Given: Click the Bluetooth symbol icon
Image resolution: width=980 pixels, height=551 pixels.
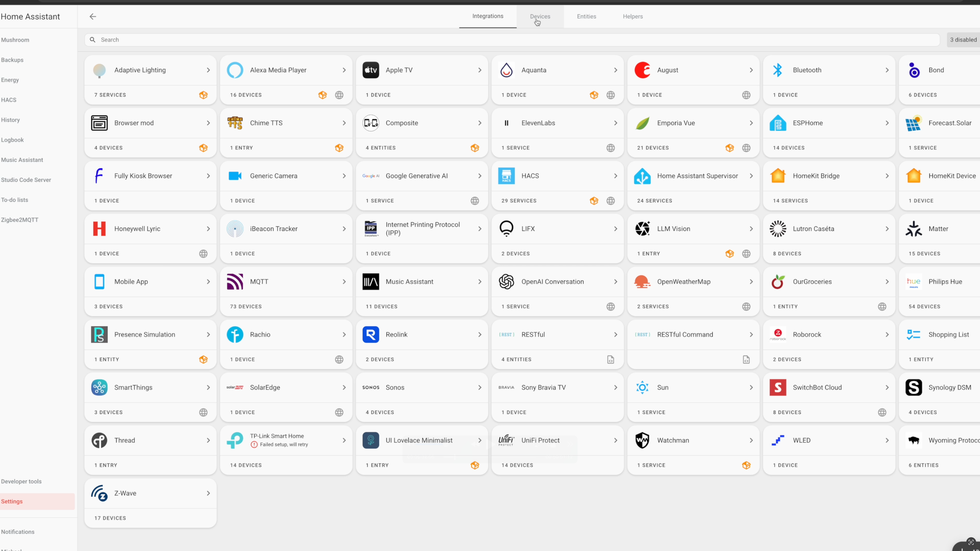Looking at the screenshot, I should [778, 70].
